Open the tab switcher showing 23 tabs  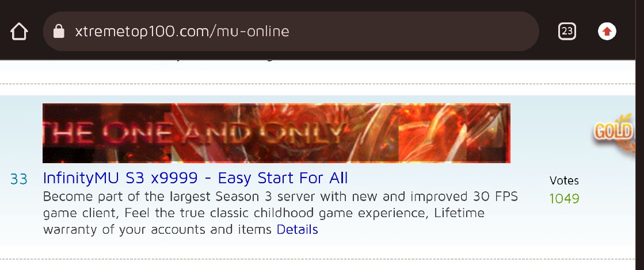pos(567,31)
